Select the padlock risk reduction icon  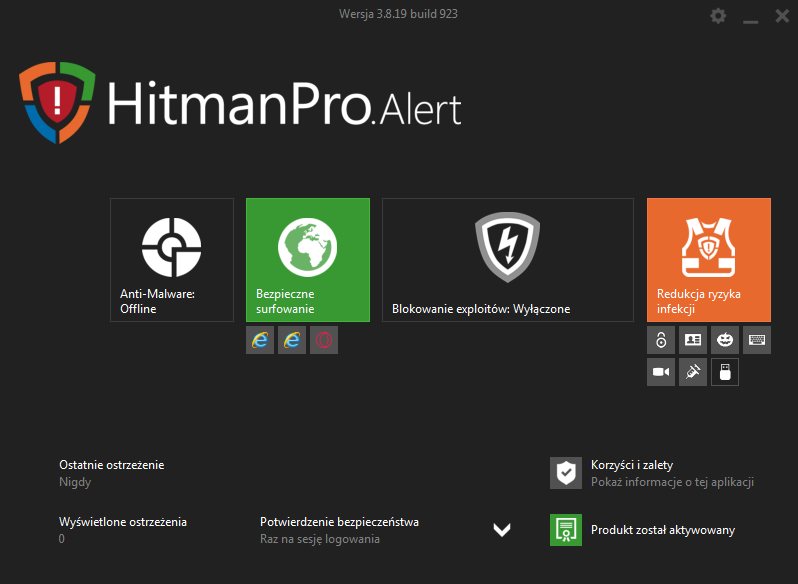click(661, 340)
